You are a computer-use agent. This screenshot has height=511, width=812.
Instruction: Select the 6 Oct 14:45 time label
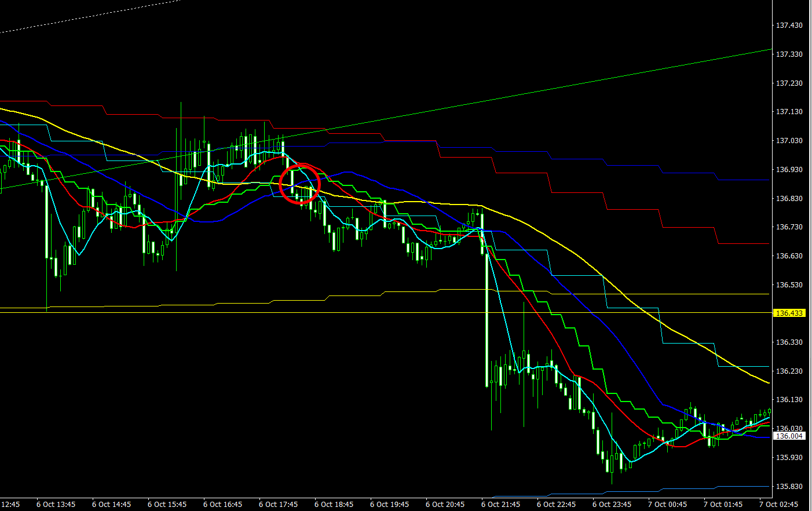(111, 505)
